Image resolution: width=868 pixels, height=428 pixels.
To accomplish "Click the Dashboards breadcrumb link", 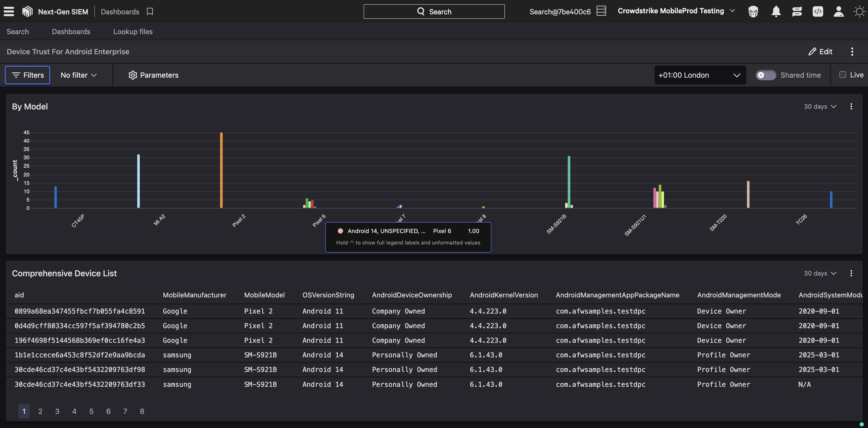I will (120, 11).
